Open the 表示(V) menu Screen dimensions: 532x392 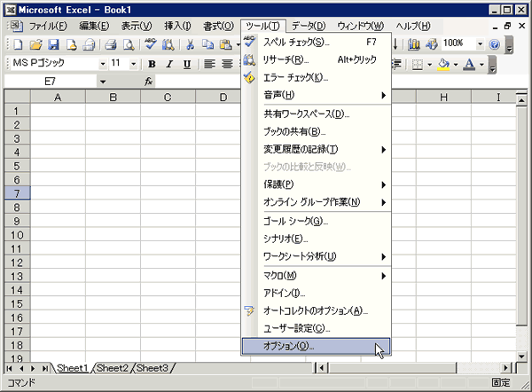137,26
